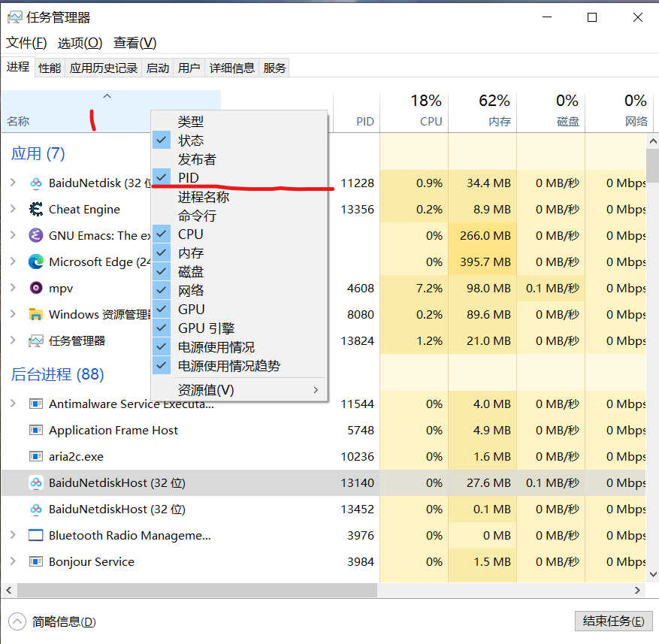Click the Task Manager row icon in apps list
This screenshot has height=644, width=659.
point(36,341)
